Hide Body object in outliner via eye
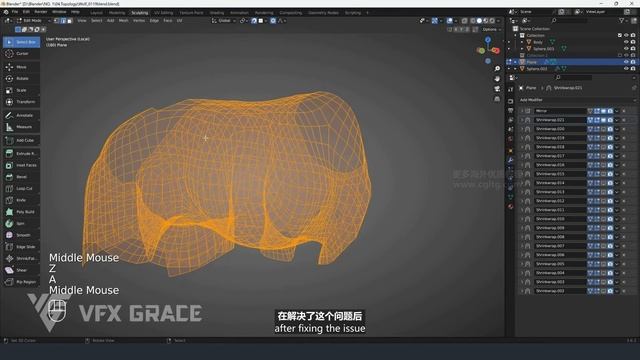 (x=626, y=42)
